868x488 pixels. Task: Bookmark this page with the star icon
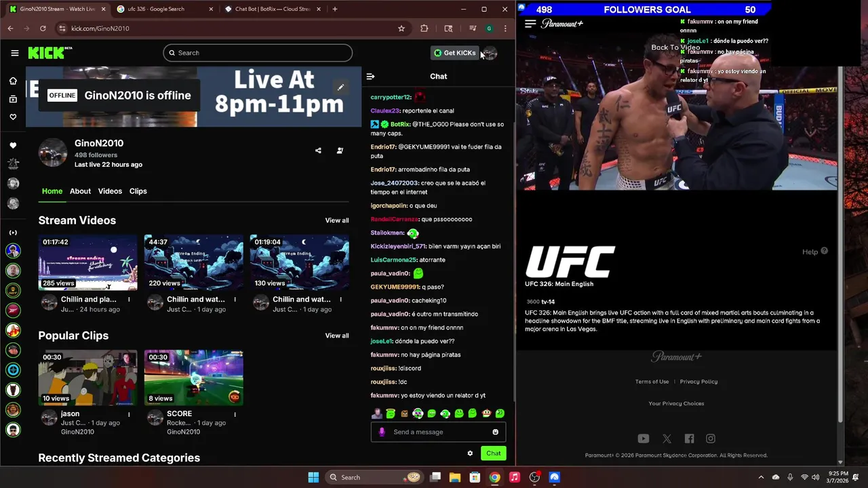401,28
